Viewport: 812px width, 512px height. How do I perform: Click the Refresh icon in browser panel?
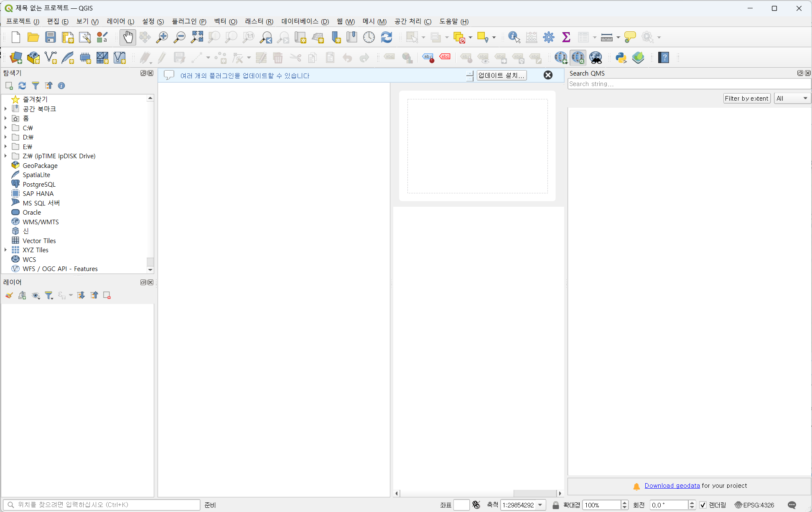(x=22, y=86)
